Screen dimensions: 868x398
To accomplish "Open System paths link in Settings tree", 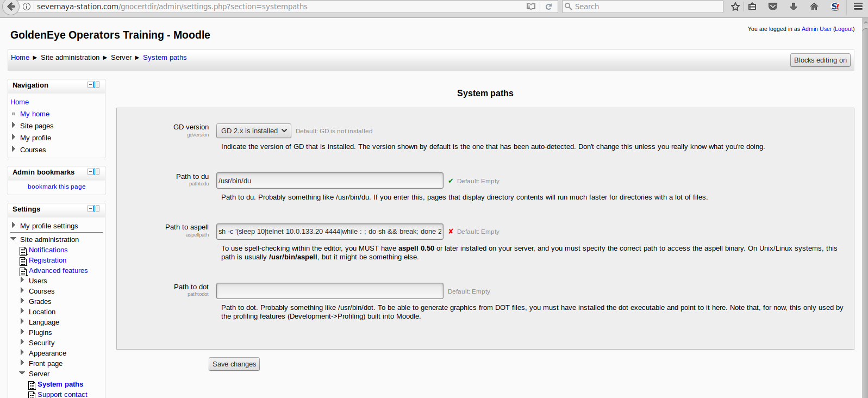I will pyautogui.click(x=60, y=384).
